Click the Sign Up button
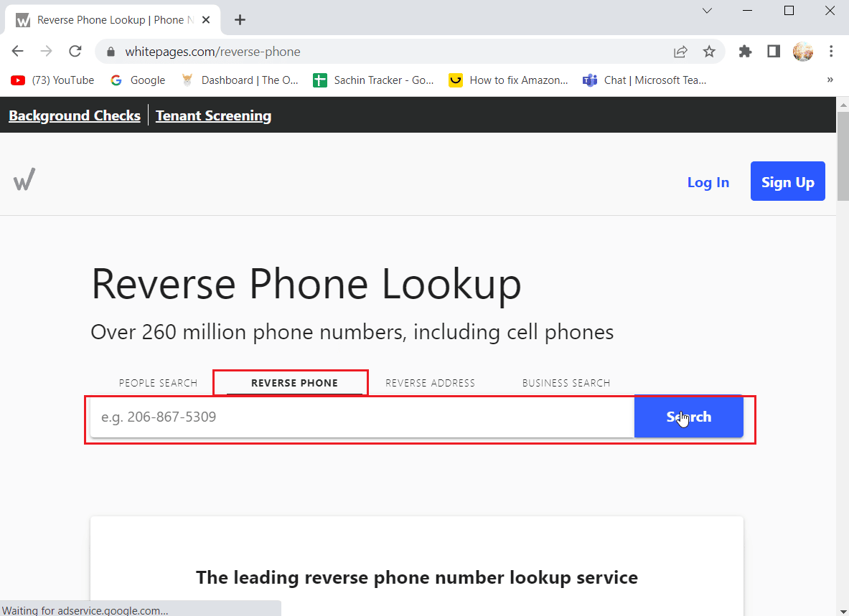 [788, 181]
